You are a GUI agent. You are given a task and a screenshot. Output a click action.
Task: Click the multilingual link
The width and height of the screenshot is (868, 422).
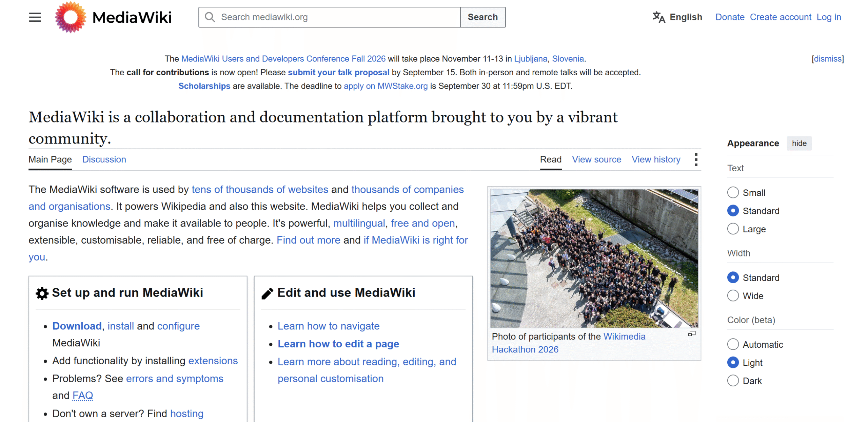pyautogui.click(x=359, y=223)
